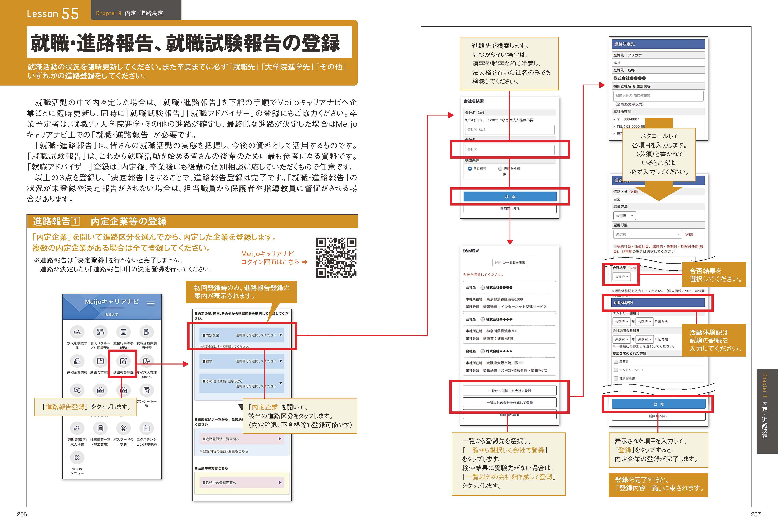
Task: Select the 株式会社●●●● radio button in results
Action: (482, 288)
